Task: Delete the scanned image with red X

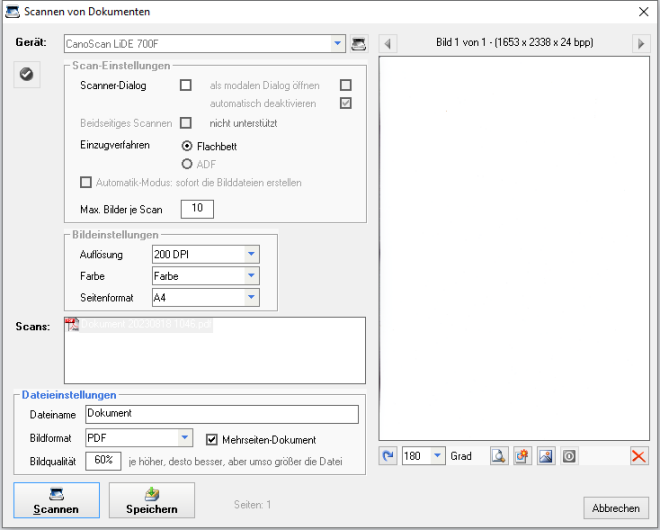Action: (x=638, y=456)
